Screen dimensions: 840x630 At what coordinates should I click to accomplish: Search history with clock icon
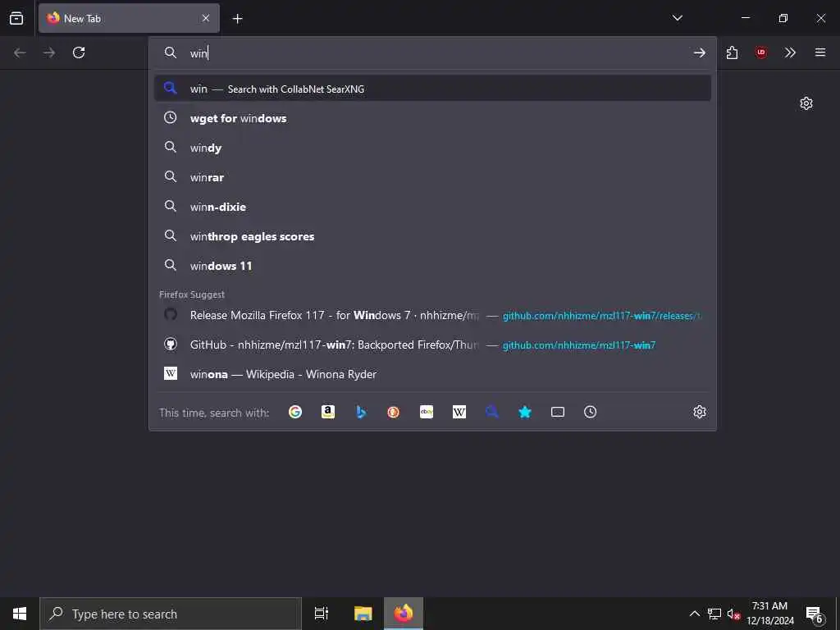pos(591,412)
